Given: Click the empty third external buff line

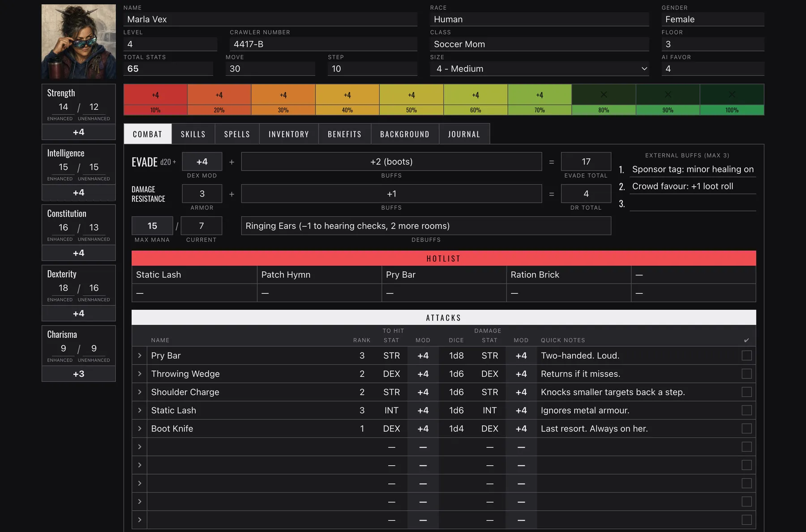Looking at the screenshot, I should pos(693,203).
